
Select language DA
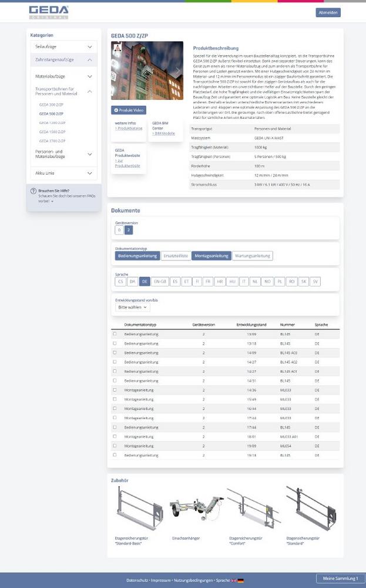(132, 282)
